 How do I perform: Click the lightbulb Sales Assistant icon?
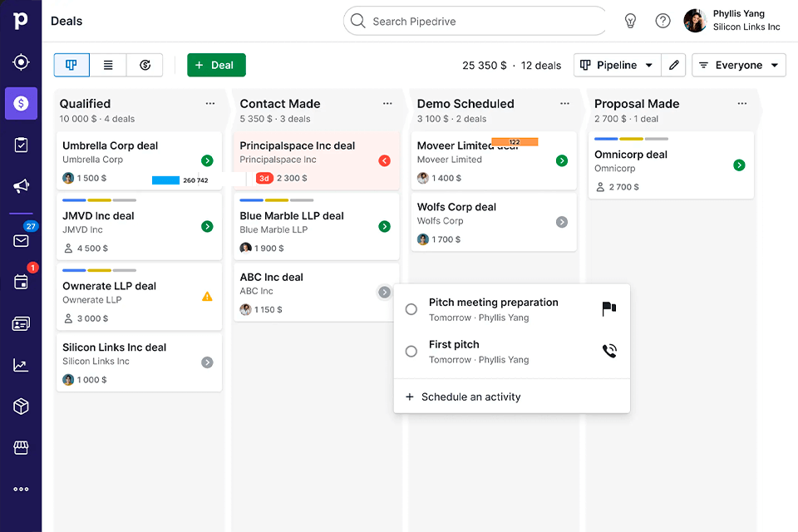[x=630, y=21]
